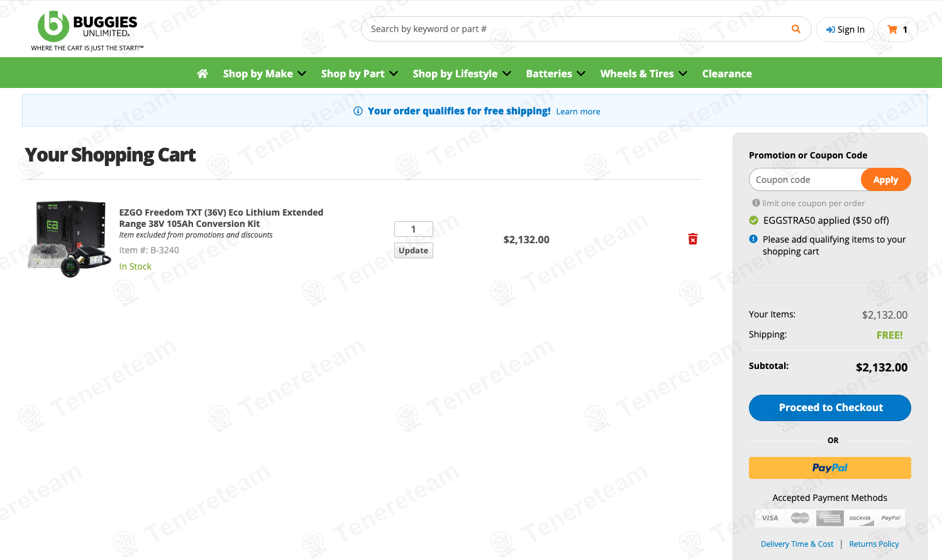Open the free shipping Learn more link
Screen dimensions: 942x560
point(578,112)
